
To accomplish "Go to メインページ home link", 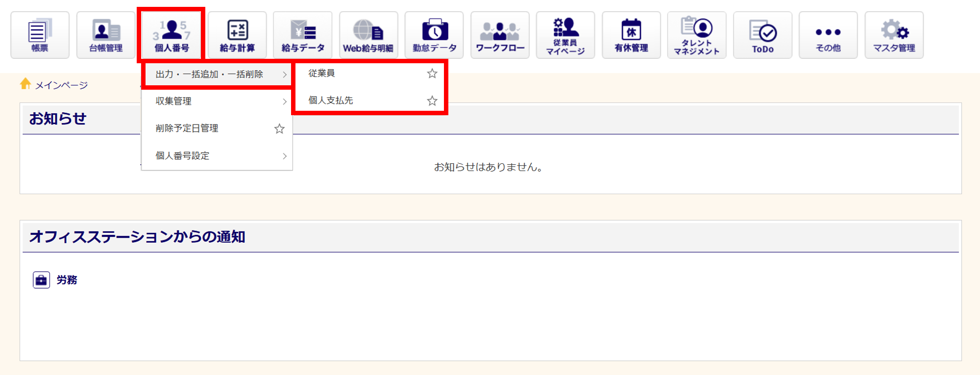I will 61,85.
